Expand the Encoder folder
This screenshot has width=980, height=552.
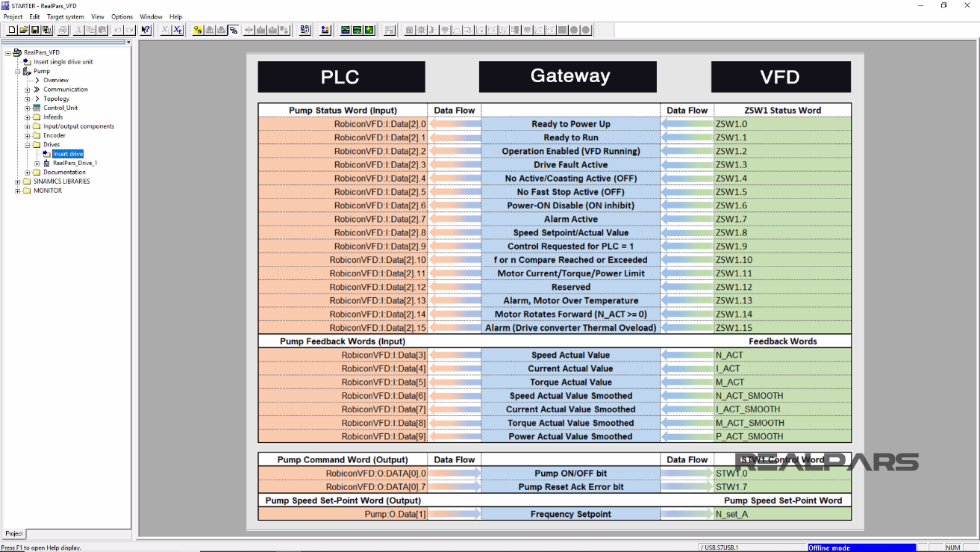coord(28,135)
